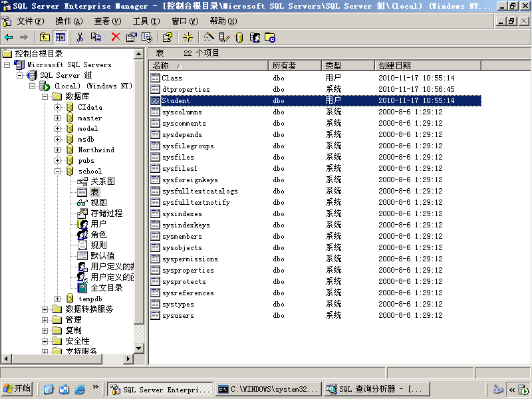This screenshot has height=399, width=532.
Task: Expand the Northwind database
Action: coord(58,150)
